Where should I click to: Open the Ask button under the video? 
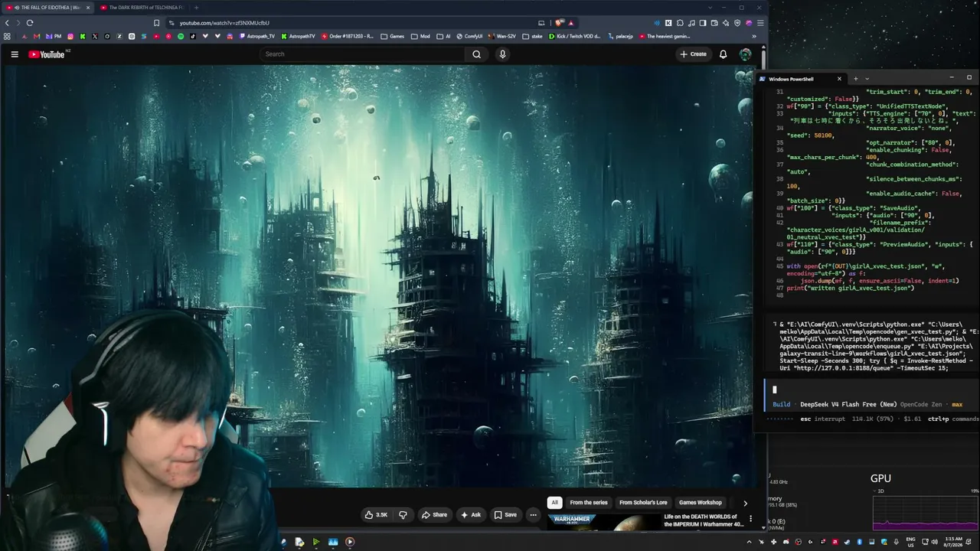pyautogui.click(x=471, y=514)
